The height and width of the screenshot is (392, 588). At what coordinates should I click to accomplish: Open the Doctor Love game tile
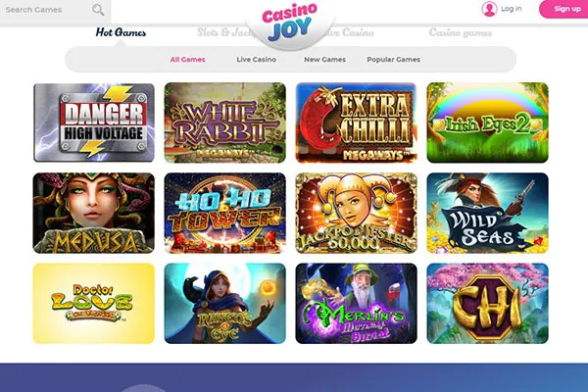point(94,304)
